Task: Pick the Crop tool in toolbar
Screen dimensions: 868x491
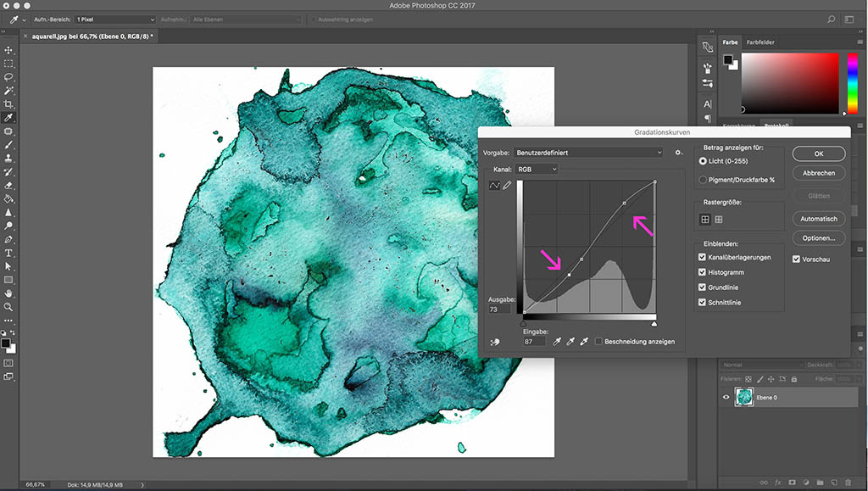Action: pos(8,104)
